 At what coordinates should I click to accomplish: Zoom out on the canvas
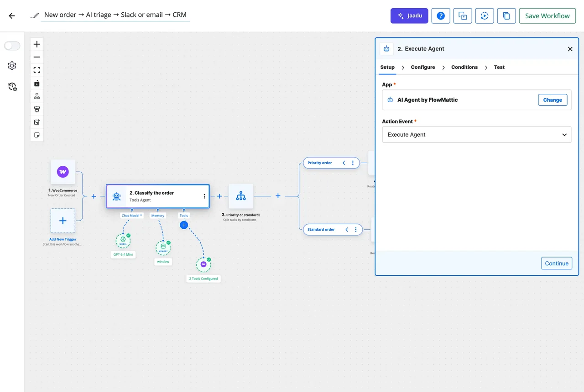click(x=37, y=57)
